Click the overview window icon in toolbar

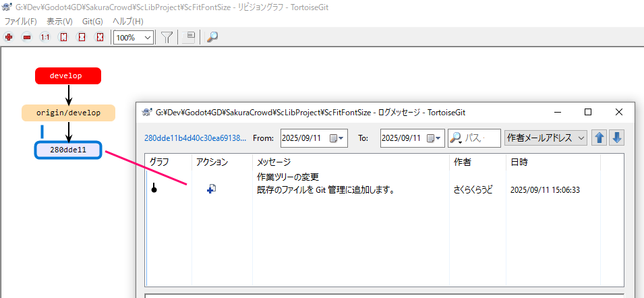click(189, 37)
